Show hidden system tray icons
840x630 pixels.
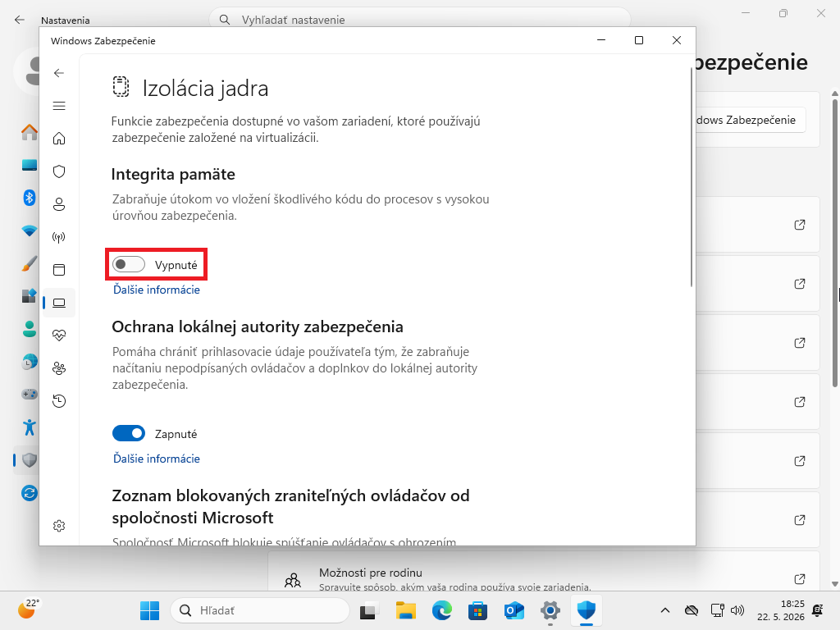pos(664,610)
